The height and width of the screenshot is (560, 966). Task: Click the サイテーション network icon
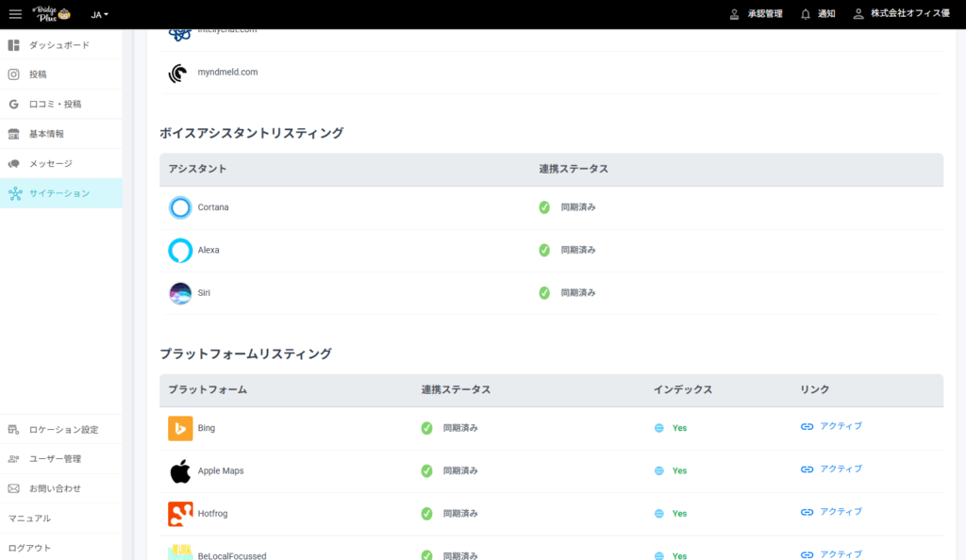tap(14, 193)
